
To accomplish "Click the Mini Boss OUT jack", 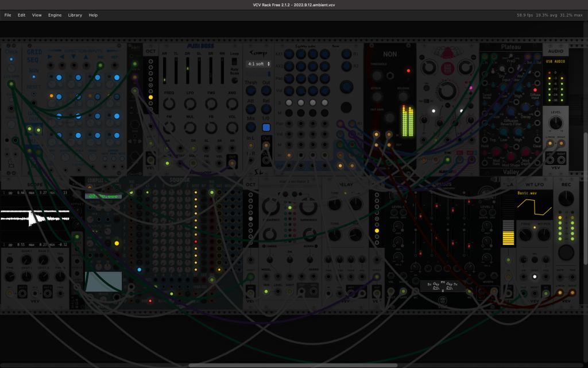I will point(232,163).
